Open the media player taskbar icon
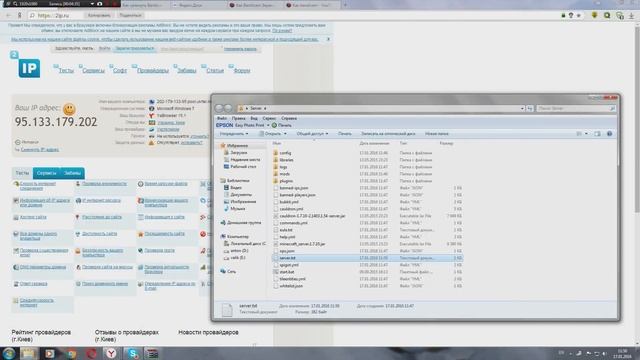This screenshot has width=640, height=360. pyautogui.click(x=49, y=353)
